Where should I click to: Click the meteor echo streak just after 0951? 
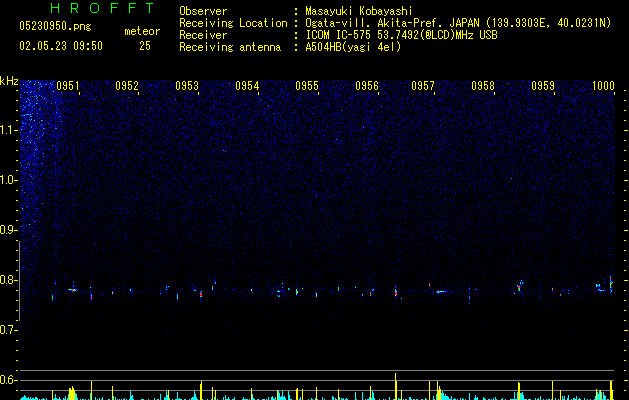(72, 290)
